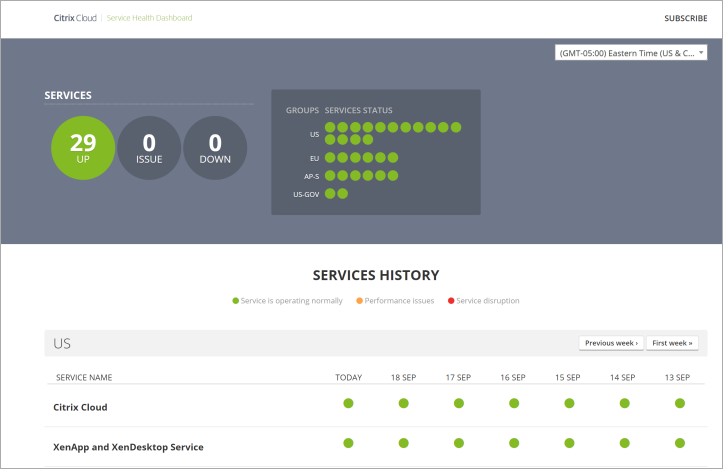
Task: Click the EU group label
Action: coord(314,159)
